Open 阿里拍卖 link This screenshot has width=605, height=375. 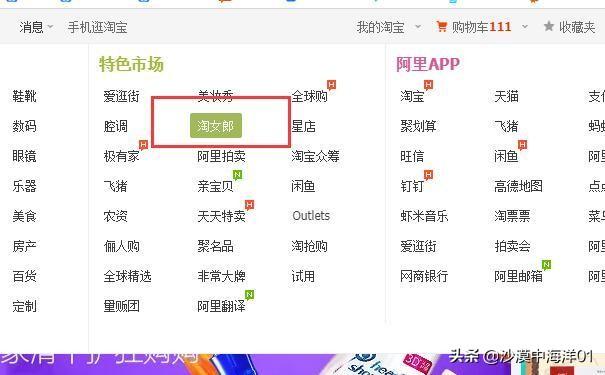221,156
